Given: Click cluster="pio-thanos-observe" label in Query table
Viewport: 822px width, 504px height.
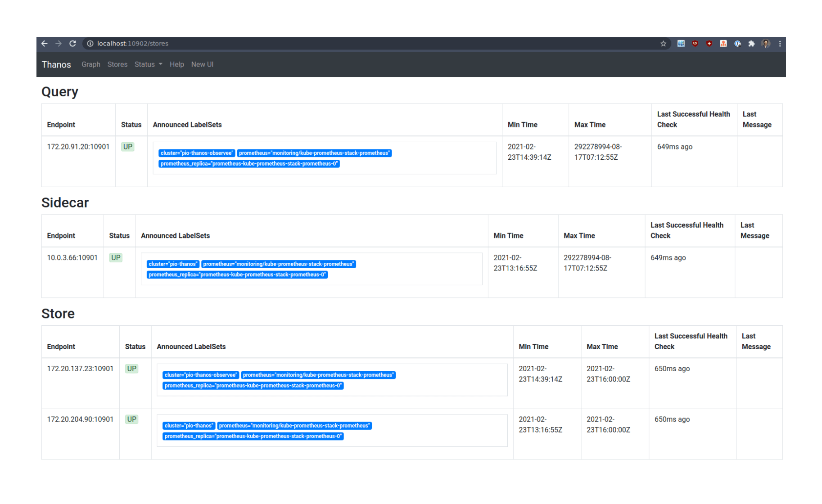Looking at the screenshot, I should (x=197, y=153).
